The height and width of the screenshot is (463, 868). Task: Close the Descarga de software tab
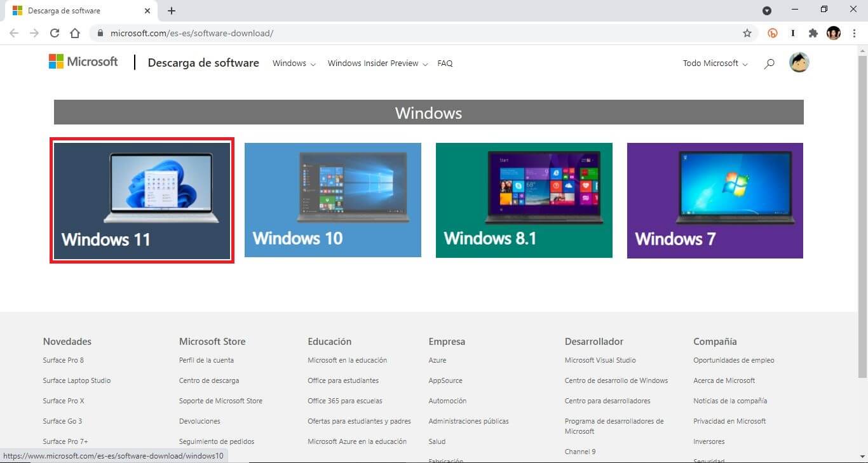coord(147,11)
